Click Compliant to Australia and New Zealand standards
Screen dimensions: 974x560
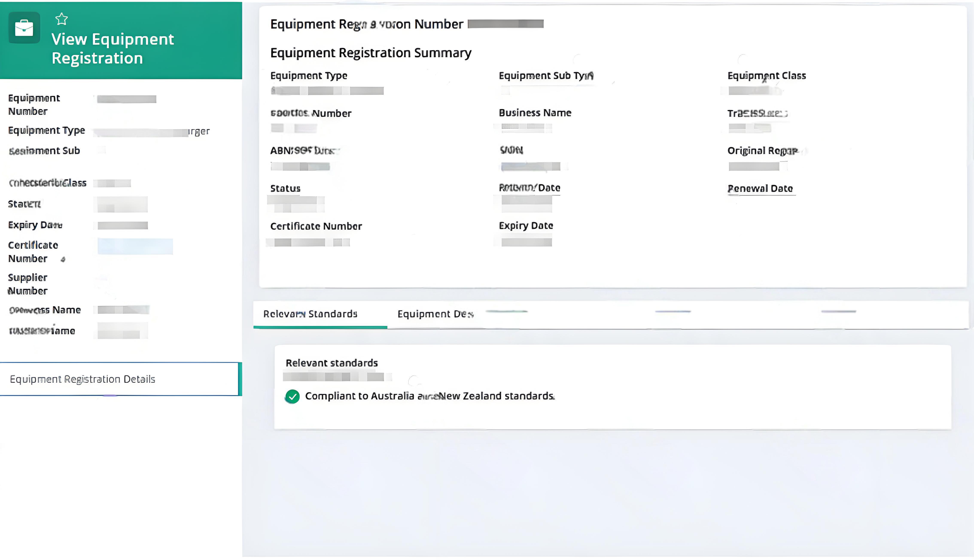pyautogui.click(x=429, y=396)
